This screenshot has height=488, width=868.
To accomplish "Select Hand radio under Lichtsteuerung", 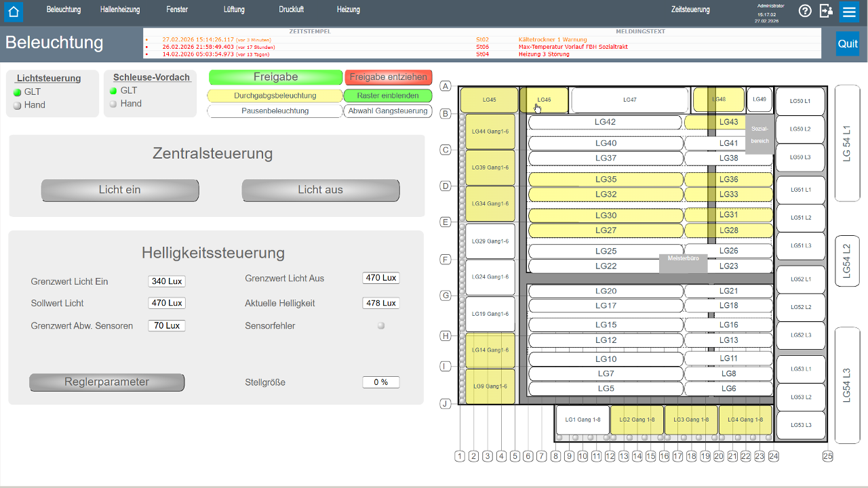I will pyautogui.click(x=18, y=105).
